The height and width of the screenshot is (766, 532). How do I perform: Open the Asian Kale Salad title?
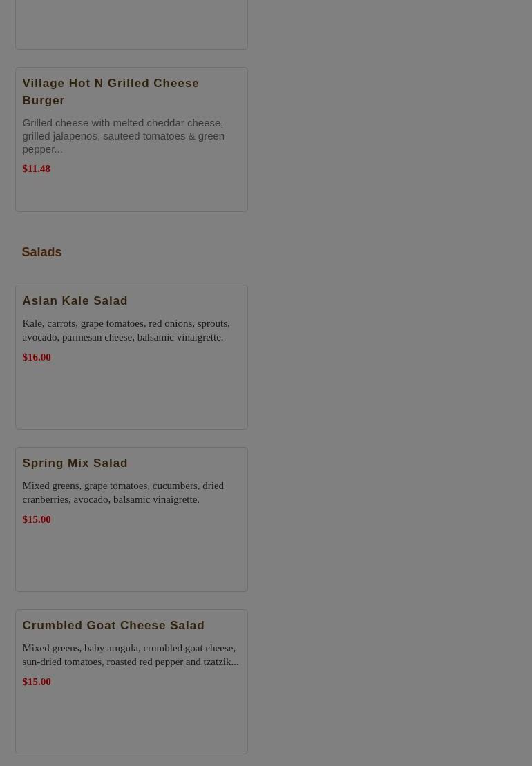tap(75, 300)
